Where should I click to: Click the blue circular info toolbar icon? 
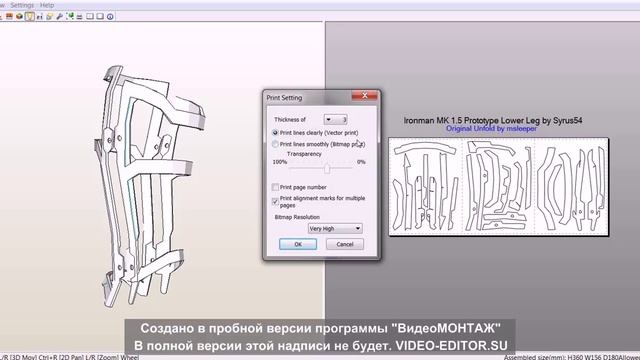click(110, 16)
